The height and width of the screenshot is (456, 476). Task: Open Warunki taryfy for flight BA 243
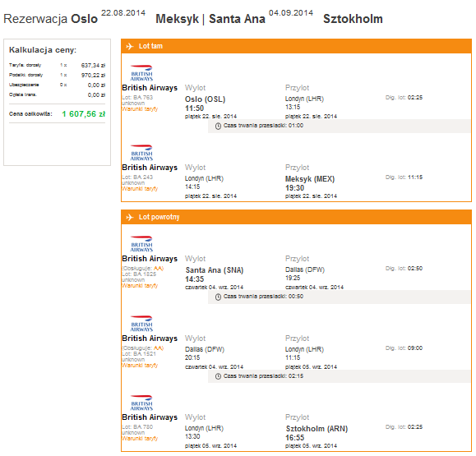point(140,189)
